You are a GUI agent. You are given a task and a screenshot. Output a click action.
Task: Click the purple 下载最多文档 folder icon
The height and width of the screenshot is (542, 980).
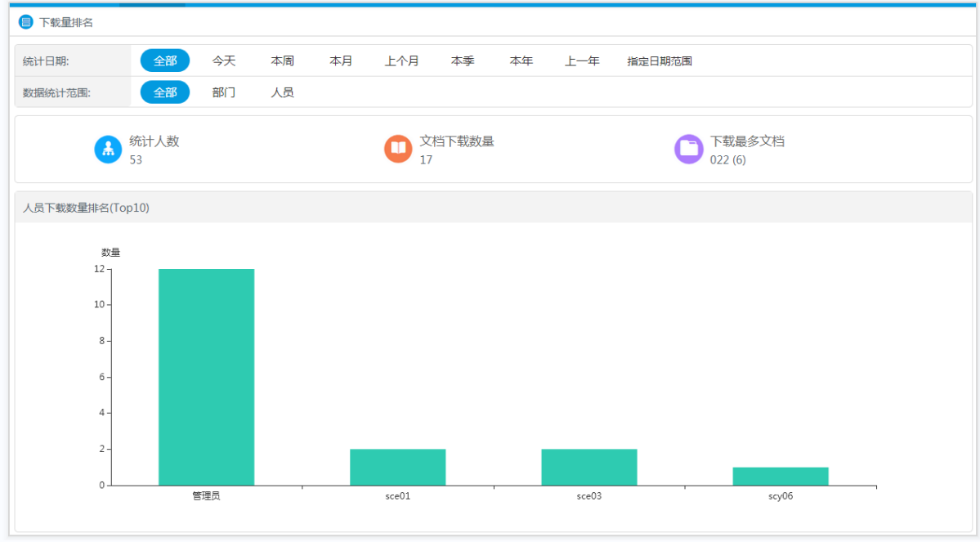[688, 149]
